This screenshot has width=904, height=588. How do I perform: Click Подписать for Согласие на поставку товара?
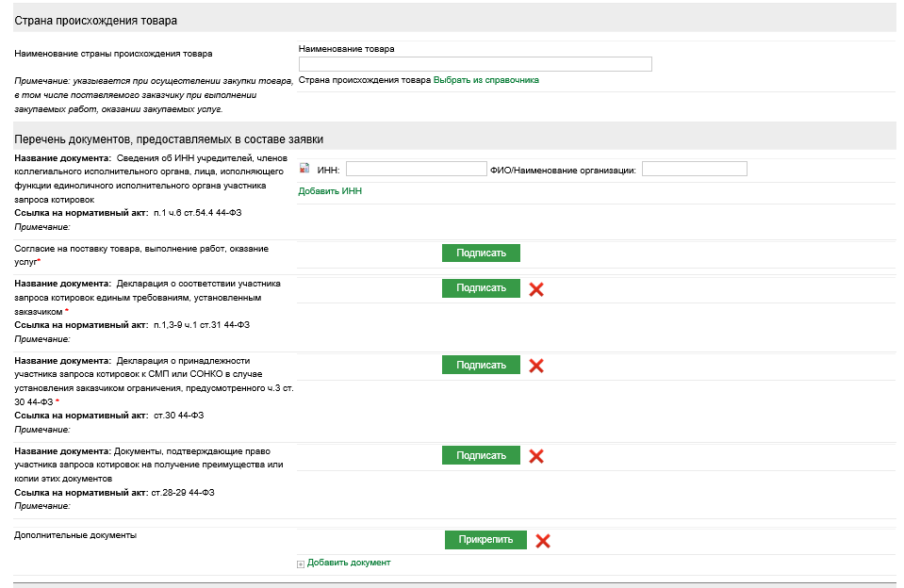coord(481,253)
